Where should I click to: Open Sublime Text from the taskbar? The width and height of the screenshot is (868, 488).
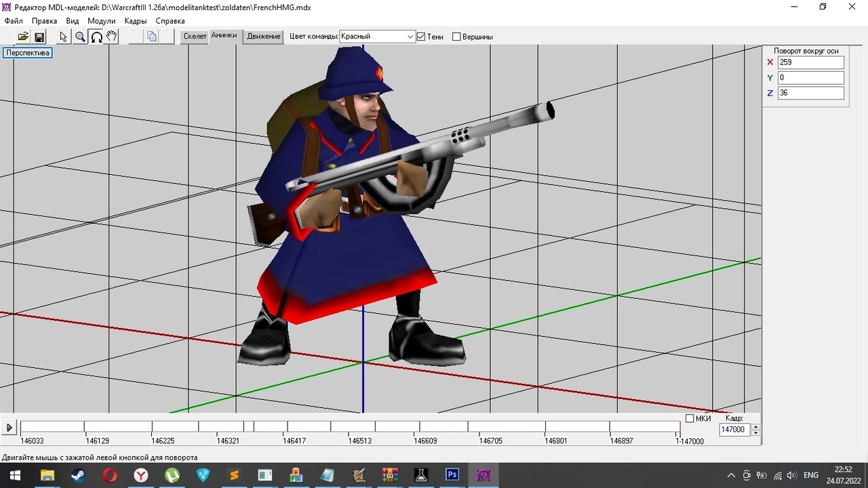coord(235,475)
